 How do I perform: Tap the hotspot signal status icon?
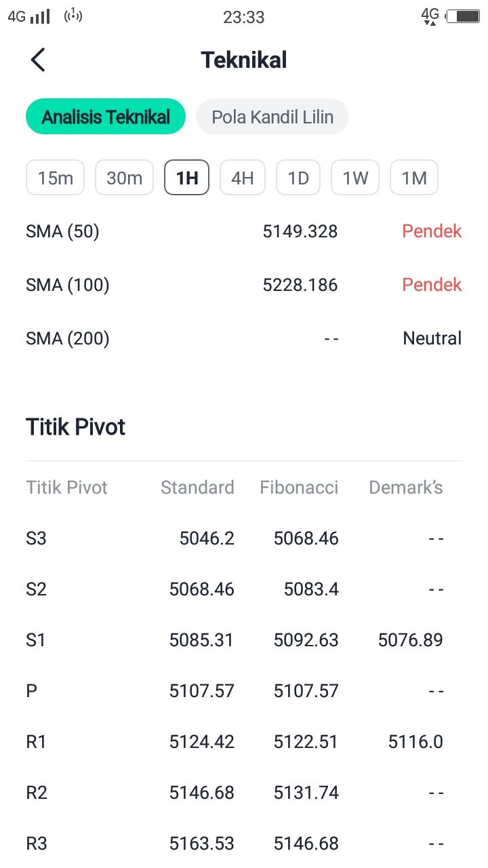pyautogui.click(x=73, y=16)
